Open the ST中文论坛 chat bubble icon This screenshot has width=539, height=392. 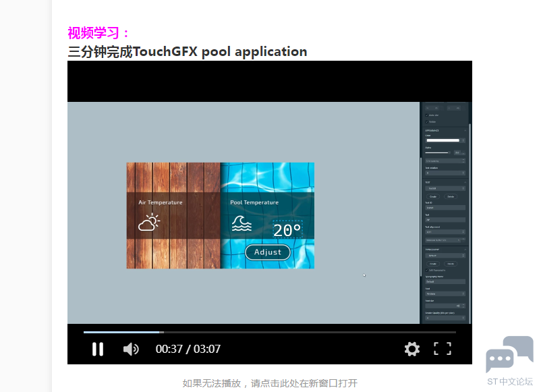point(509,354)
